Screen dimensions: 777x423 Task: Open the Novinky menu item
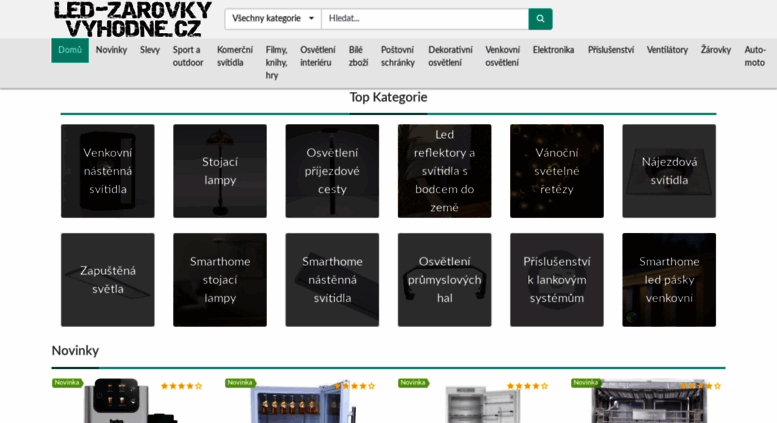[111, 50]
